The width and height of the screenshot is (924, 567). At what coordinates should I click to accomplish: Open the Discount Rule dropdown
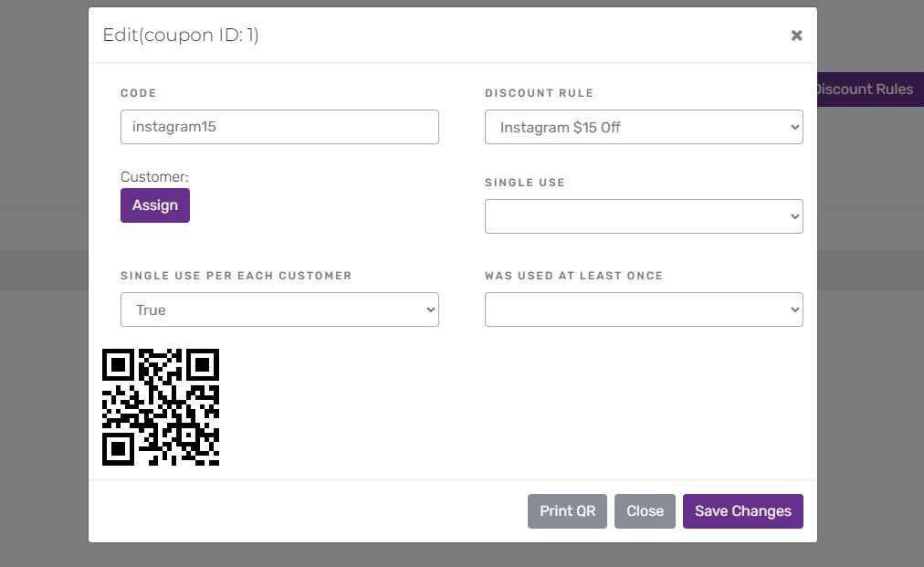point(644,127)
